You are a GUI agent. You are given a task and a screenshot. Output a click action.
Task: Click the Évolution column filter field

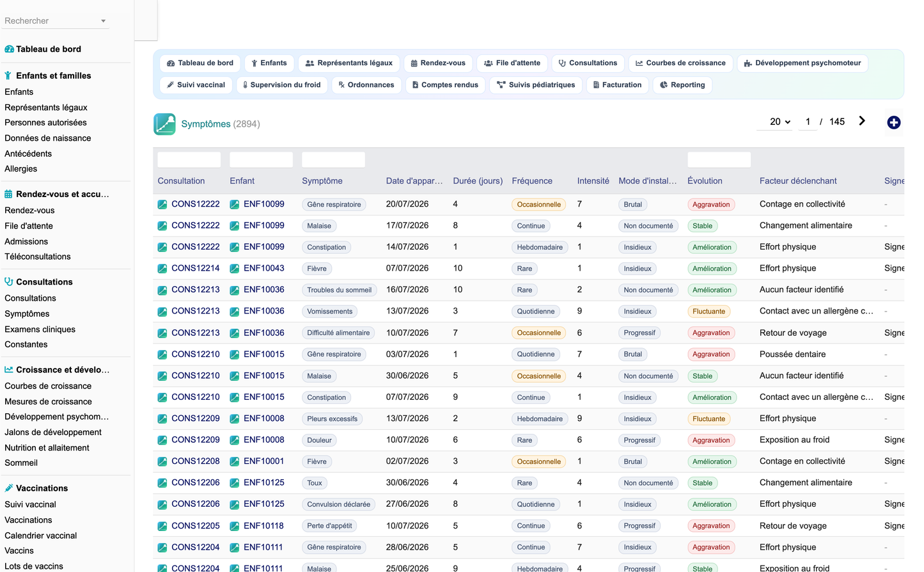click(719, 160)
